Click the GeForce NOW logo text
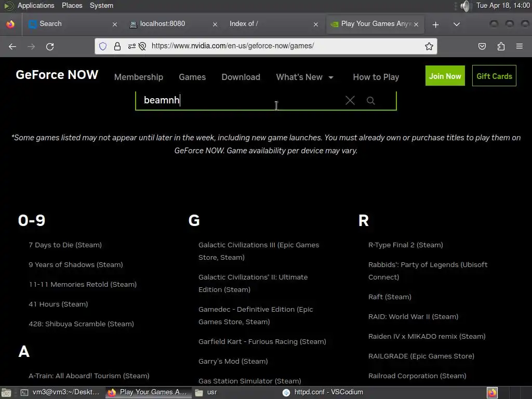The image size is (532, 399). [57, 75]
